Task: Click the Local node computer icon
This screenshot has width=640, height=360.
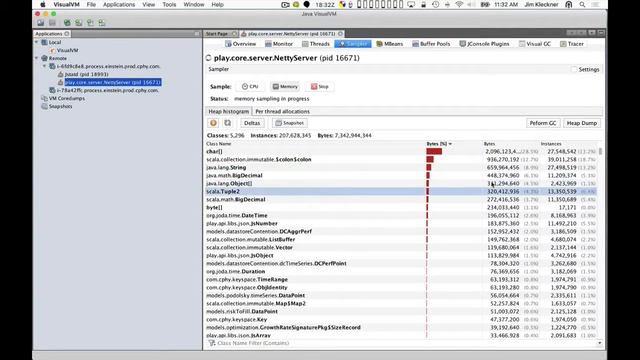Action: coord(44,42)
